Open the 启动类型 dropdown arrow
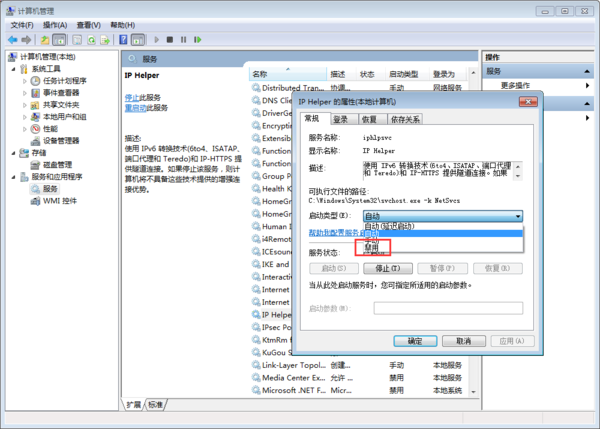The width and height of the screenshot is (600, 429). coord(518,216)
